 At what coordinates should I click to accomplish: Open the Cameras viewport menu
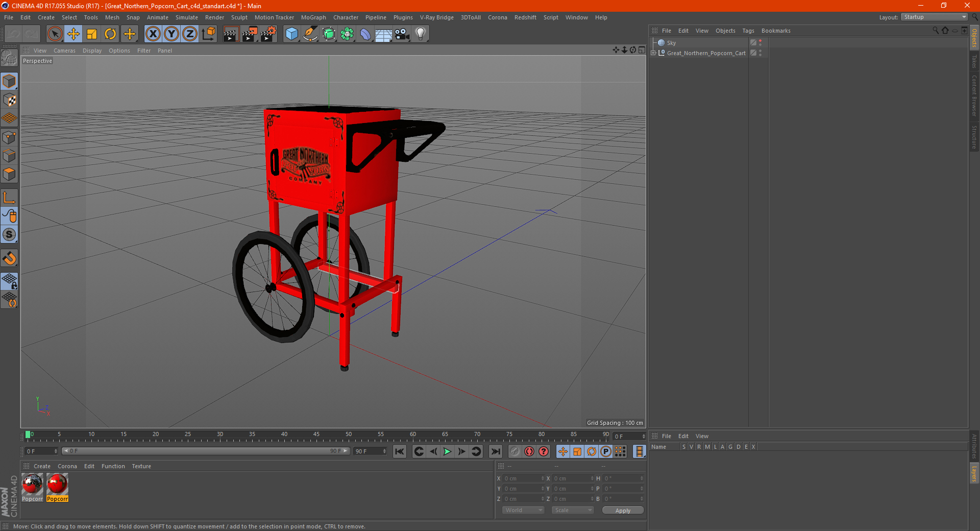(x=64, y=51)
